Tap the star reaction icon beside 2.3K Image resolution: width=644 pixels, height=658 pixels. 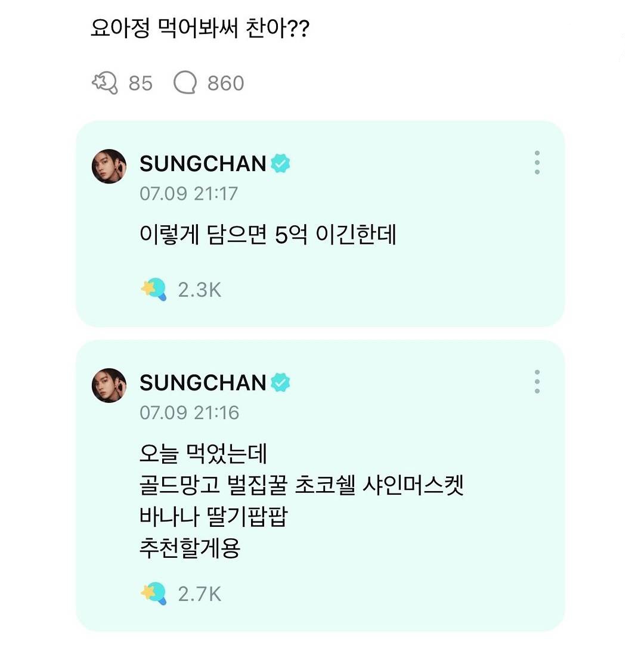tap(154, 290)
